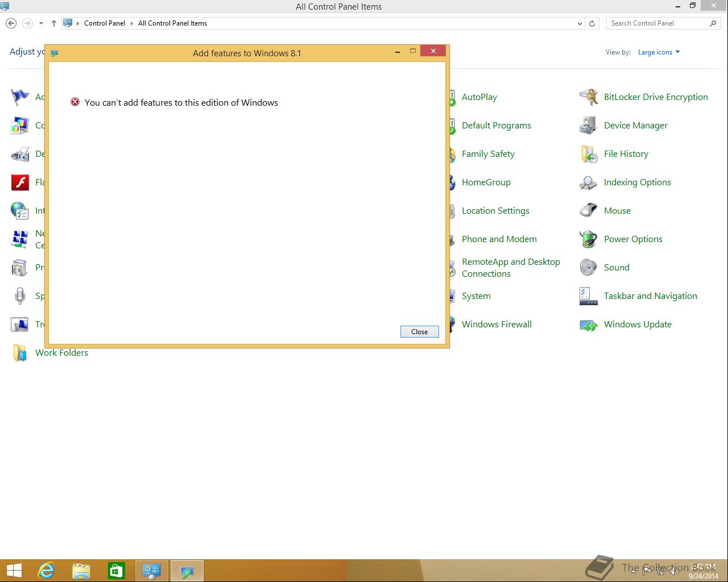Click the Network and Sharing Center icon
728x582 pixels.
tap(20, 239)
